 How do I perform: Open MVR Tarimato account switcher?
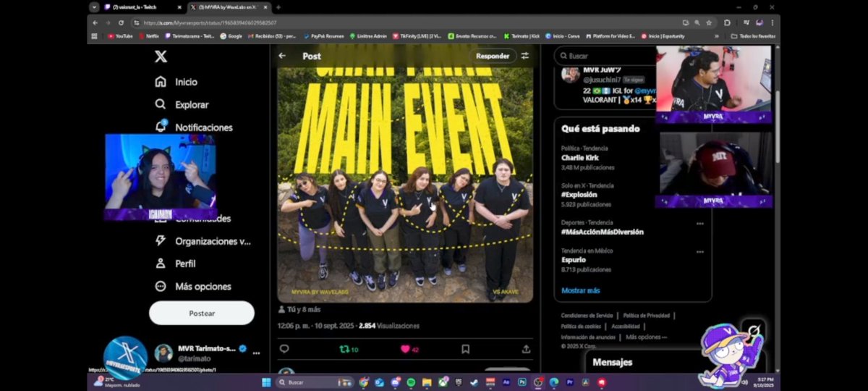pyautogui.click(x=206, y=353)
